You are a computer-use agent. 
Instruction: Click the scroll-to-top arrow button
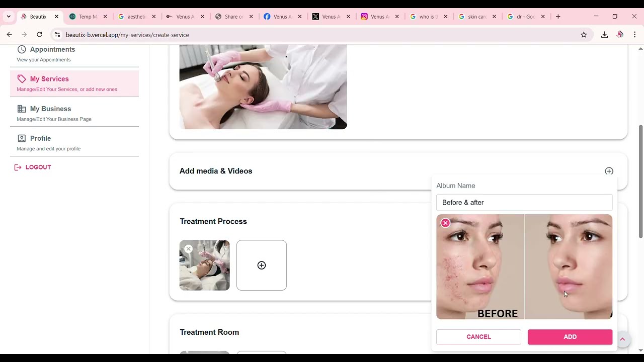(x=622, y=339)
